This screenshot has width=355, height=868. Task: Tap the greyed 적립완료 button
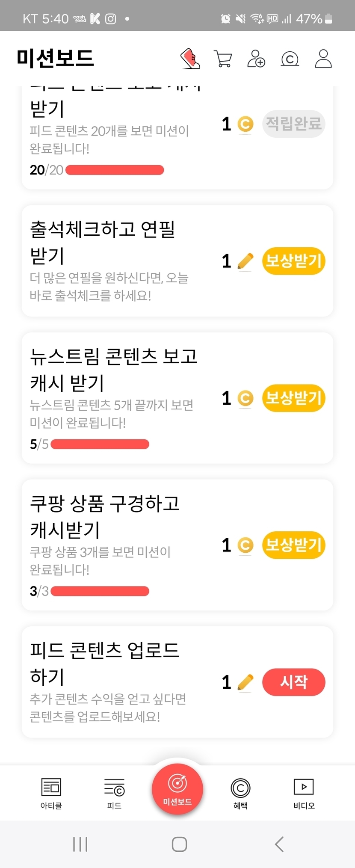coord(293,124)
